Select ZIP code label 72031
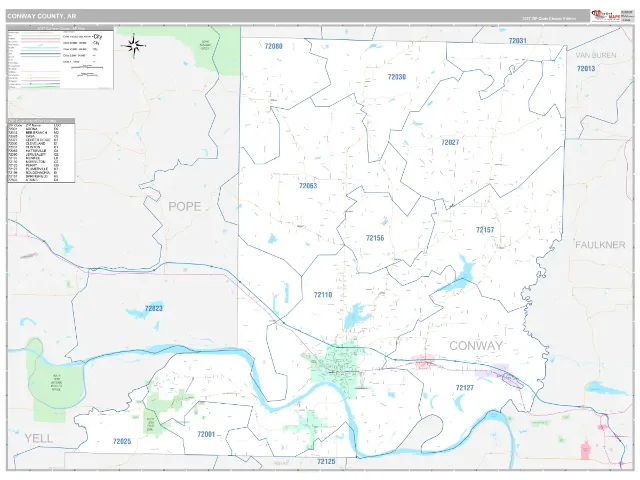This screenshot has height=480, width=640. point(518,41)
